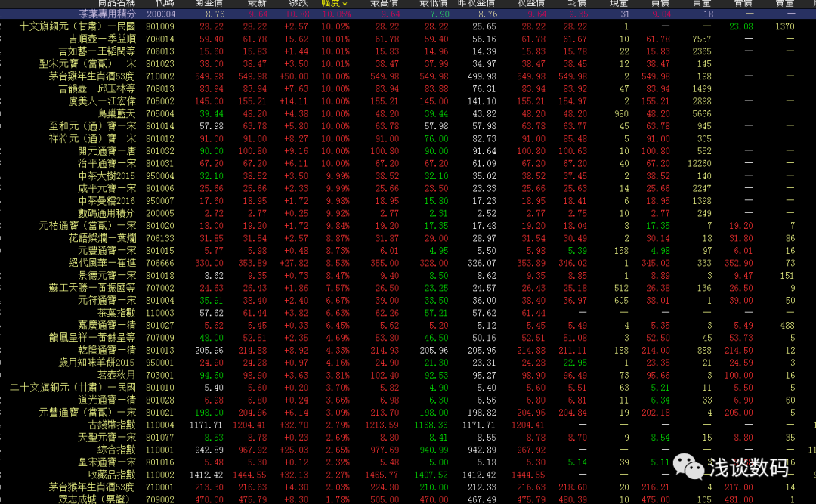Open the quote 乾隆通寶一清

pyautogui.click(x=107, y=351)
